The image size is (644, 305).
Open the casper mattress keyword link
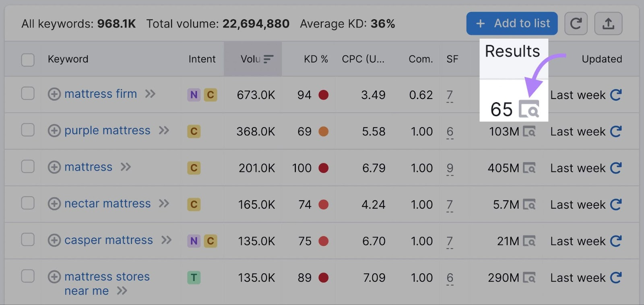point(109,240)
